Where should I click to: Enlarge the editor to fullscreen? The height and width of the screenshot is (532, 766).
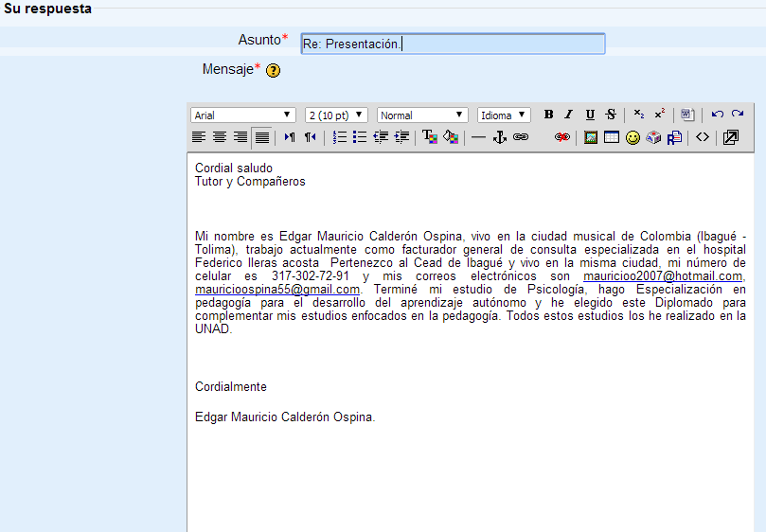point(730,137)
